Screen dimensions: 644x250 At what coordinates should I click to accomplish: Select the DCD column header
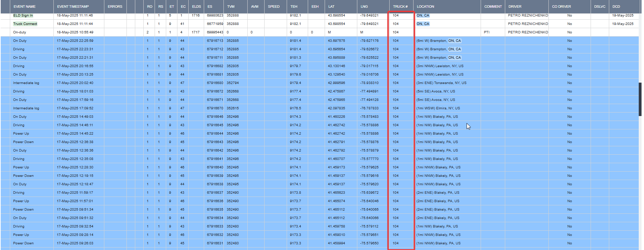(x=616, y=7)
